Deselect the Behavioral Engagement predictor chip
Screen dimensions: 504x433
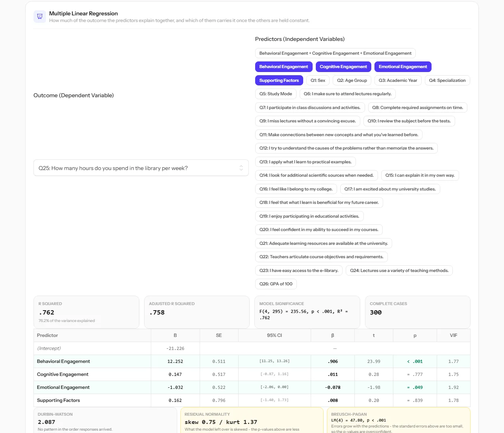[283, 67]
